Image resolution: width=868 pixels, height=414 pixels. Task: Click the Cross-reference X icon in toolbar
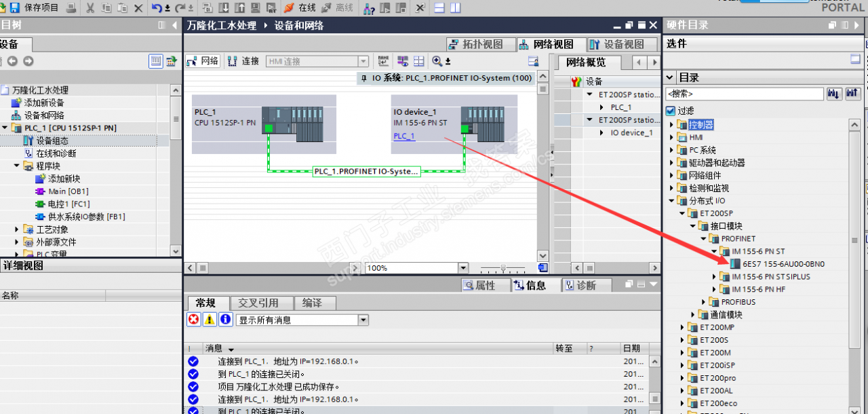pyautogui.click(x=420, y=8)
